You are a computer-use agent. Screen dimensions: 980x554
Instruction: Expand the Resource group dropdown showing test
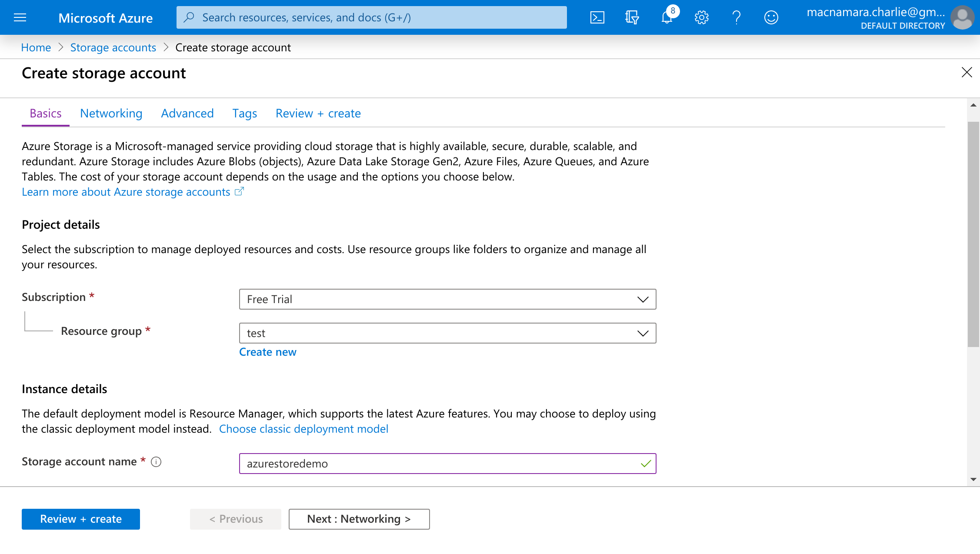[447, 333]
